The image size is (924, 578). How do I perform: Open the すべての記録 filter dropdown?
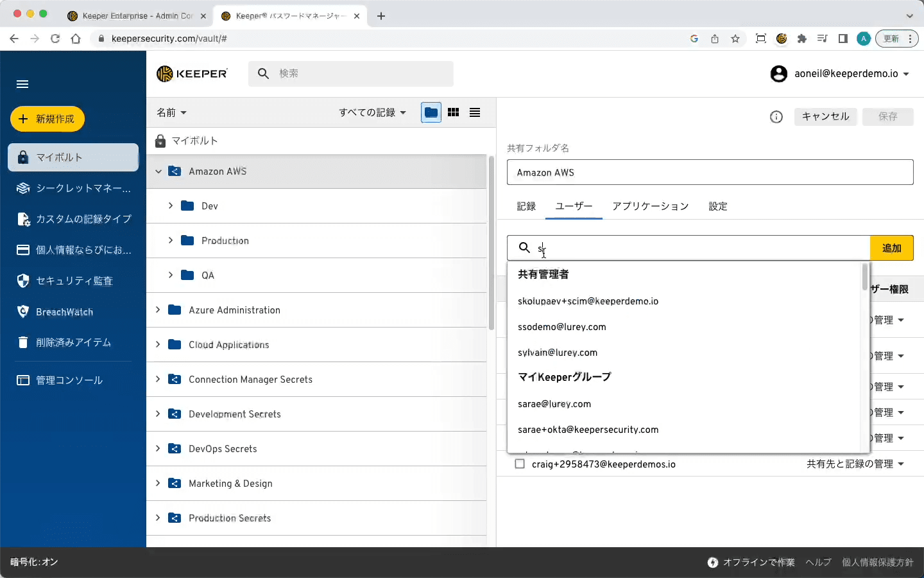(x=372, y=113)
